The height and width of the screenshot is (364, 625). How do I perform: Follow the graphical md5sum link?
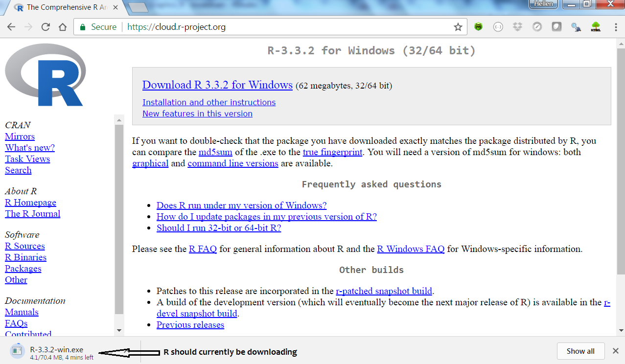150,163
